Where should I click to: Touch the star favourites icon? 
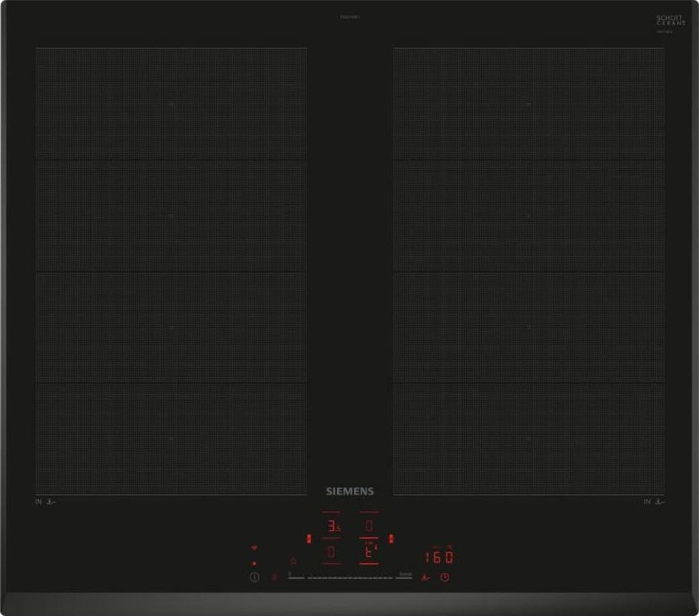[293, 561]
